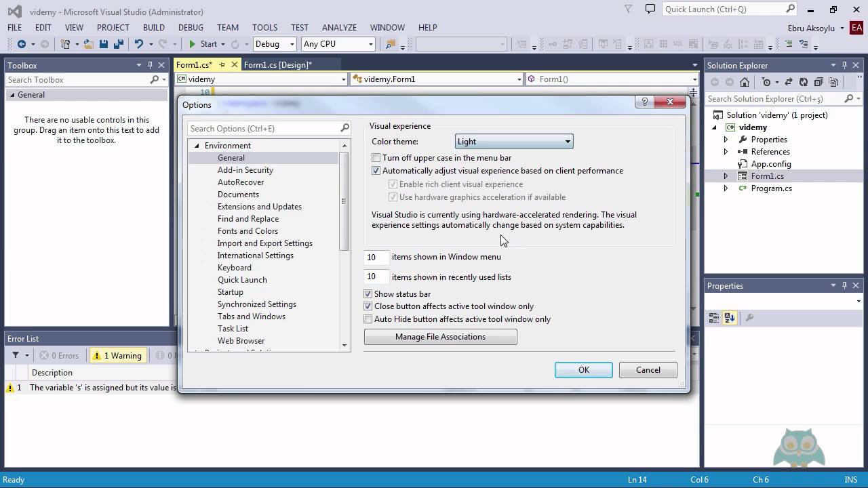The height and width of the screenshot is (488, 868).
Task: Expand the References node in Solution Explorer
Action: point(726,152)
